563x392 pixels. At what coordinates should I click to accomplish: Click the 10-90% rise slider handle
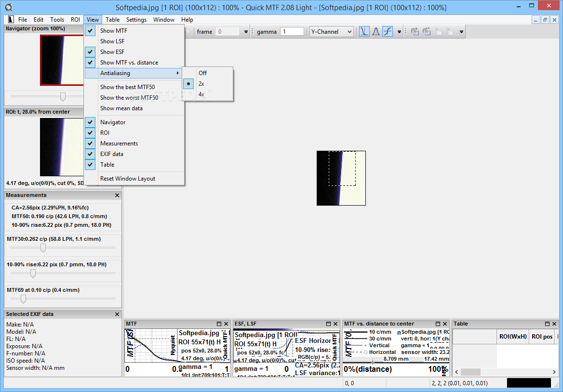[33, 274]
